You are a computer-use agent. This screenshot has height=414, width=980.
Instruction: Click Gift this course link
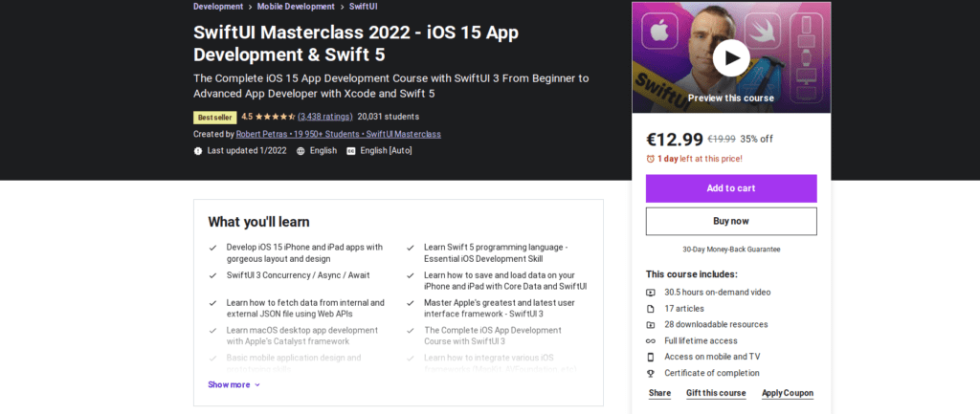[x=716, y=393]
